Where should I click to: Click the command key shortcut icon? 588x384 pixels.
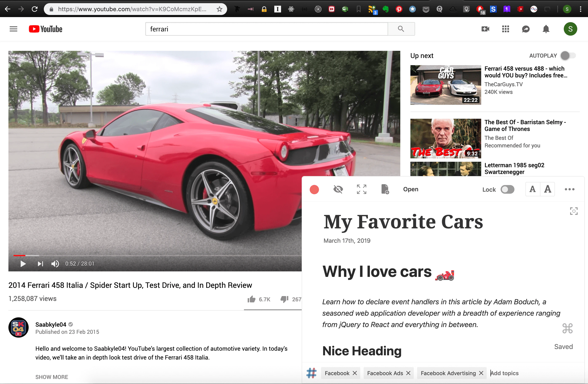[x=567, y=328]
